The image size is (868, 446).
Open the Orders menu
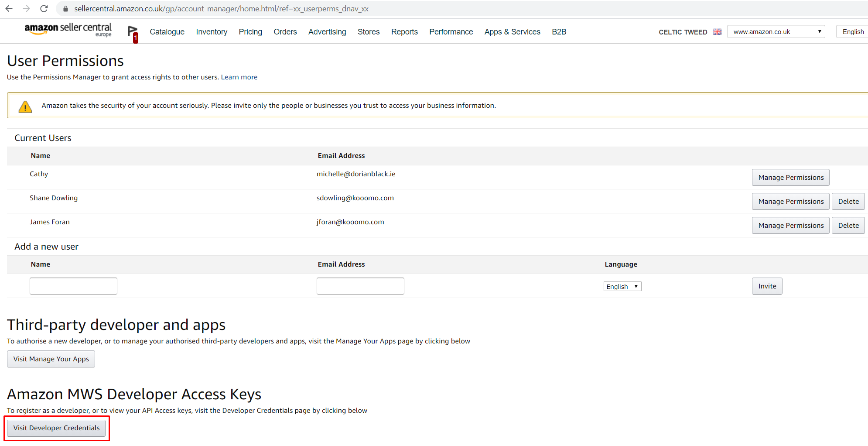285,32
